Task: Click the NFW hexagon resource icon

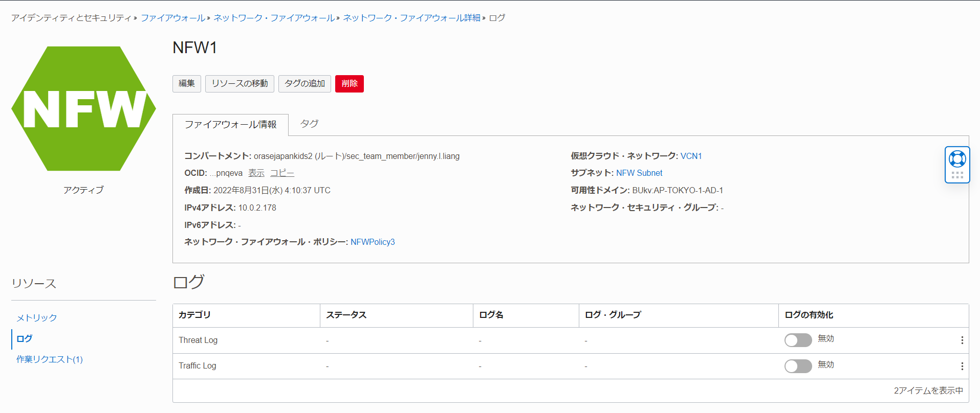Action: click(x=83, y=108)
